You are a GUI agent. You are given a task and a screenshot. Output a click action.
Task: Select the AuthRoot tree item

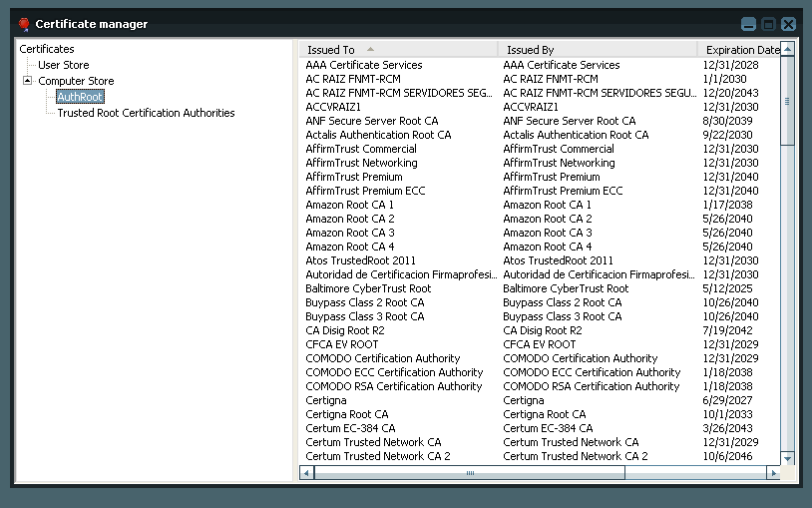80,97
